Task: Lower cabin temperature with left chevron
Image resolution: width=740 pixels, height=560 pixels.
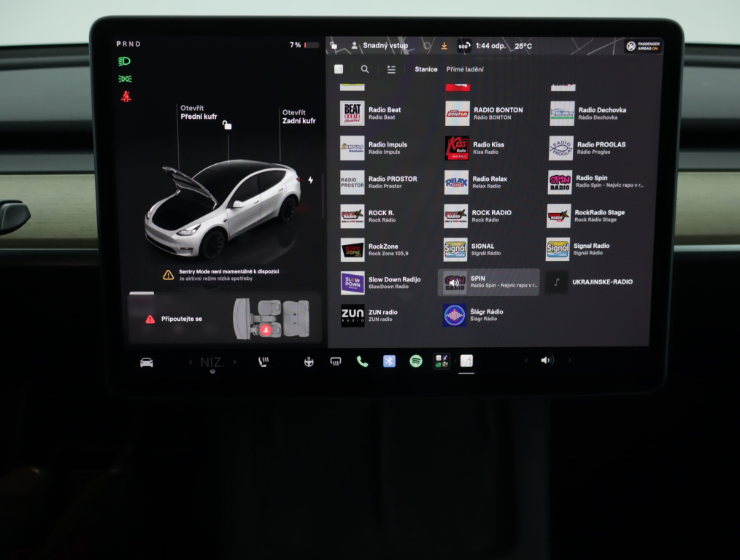Action: [x=190, y=362]
